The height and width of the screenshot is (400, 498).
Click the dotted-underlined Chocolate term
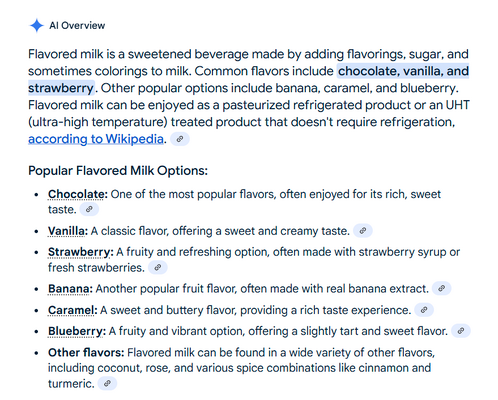[77, 194]
